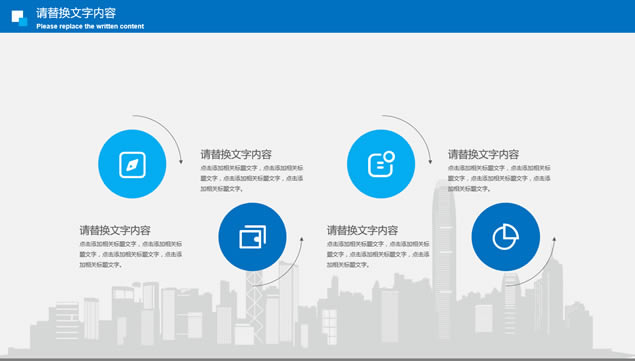Screen dimensions: 635x361
Task: Click the tall skyscraper in skyline image
Action: (x=444, y=263)
